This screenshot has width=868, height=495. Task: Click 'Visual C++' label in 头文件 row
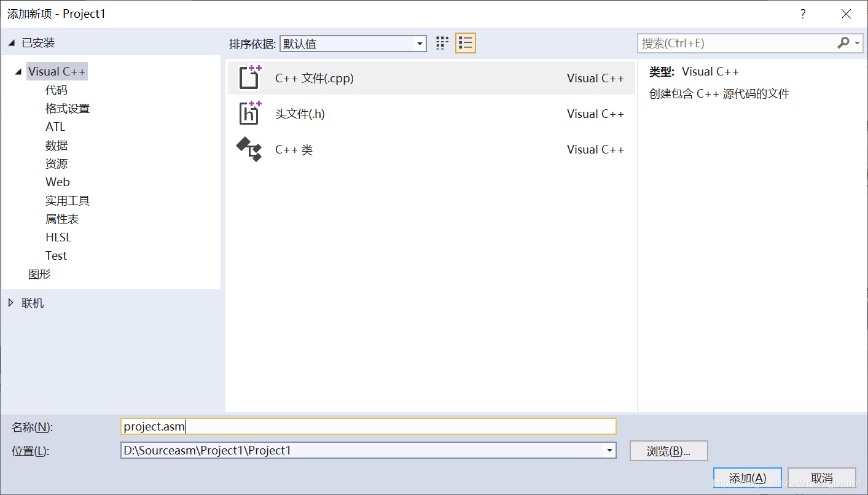point(595,114)
